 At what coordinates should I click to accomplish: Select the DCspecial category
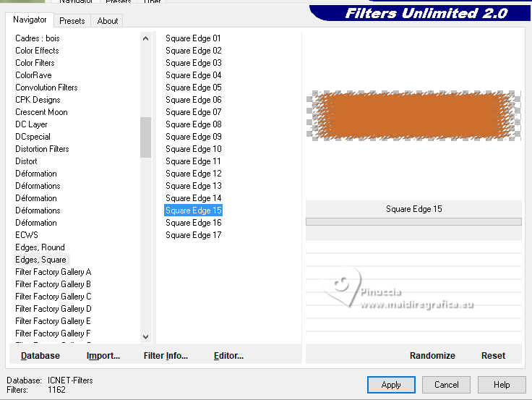click(33, 137)
